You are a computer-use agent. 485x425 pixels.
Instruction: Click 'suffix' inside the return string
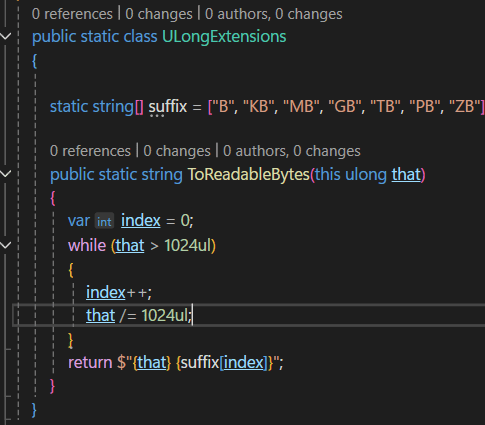pos(200,362)
